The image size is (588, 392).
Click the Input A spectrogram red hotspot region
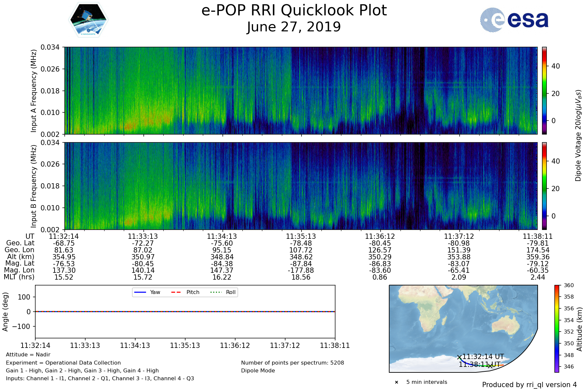click(x=131, y=125)
